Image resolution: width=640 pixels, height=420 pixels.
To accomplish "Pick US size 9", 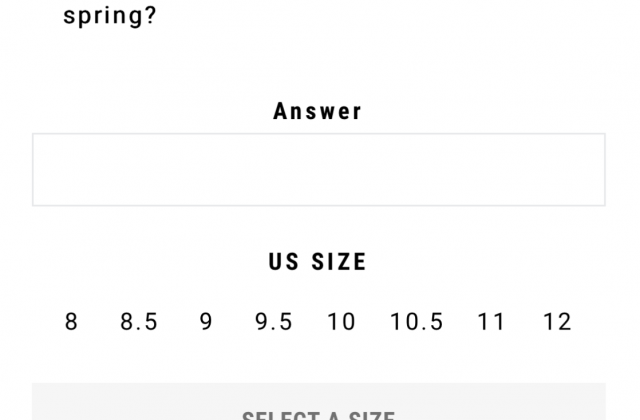I will 206,322.
